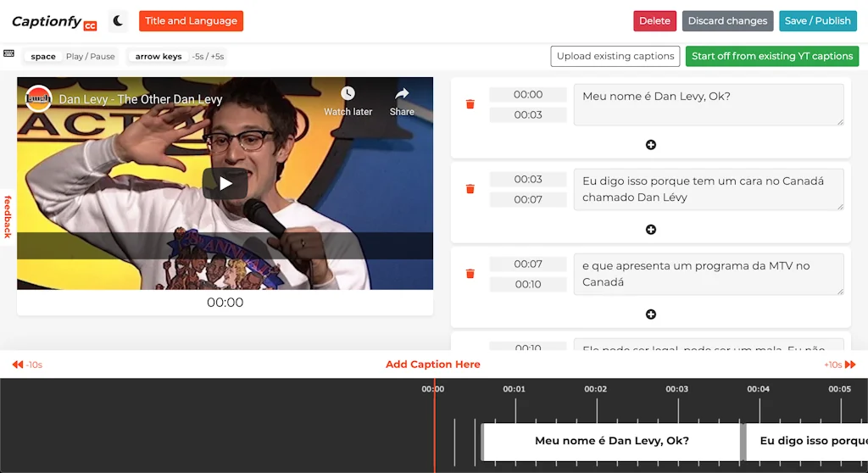
Task: Click the 00:02 mark on the timeline
Action: point(596,389)
